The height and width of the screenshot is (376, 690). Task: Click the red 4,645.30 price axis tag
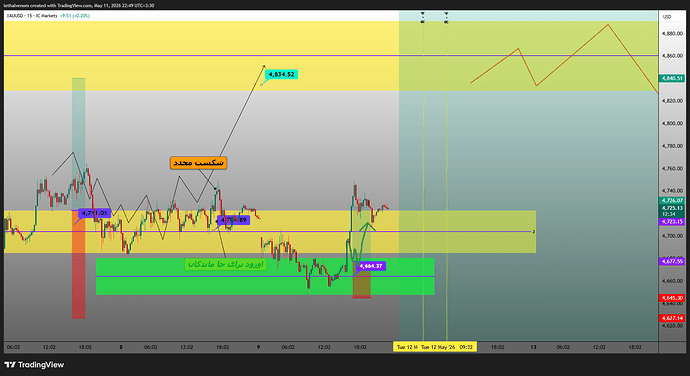coord(672,298)
